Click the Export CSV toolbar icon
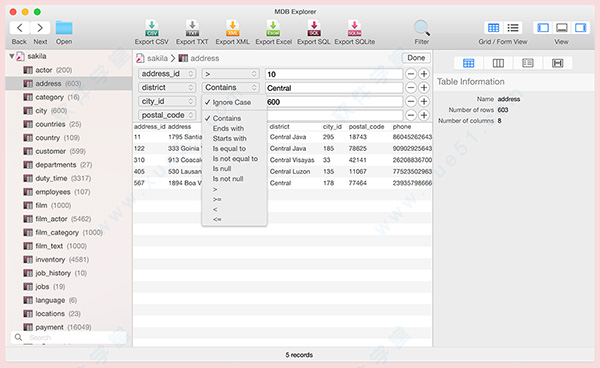 pos(152,28)
